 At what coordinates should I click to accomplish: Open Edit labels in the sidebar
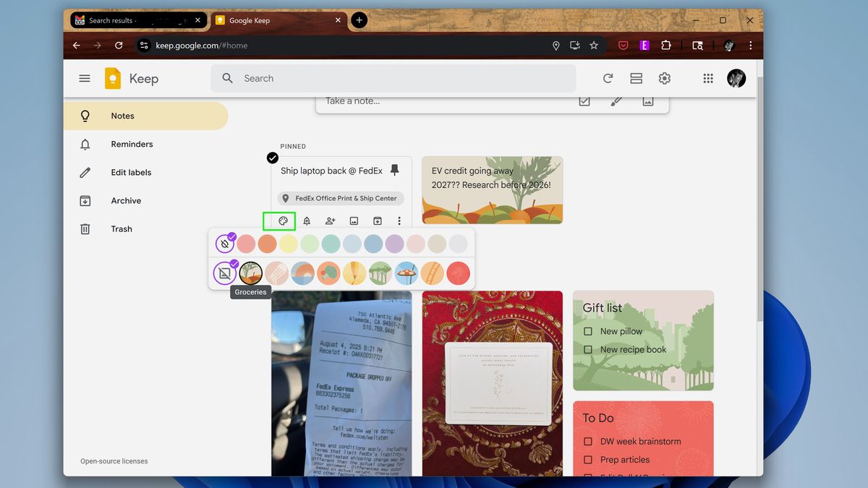(x=131, y=172)
